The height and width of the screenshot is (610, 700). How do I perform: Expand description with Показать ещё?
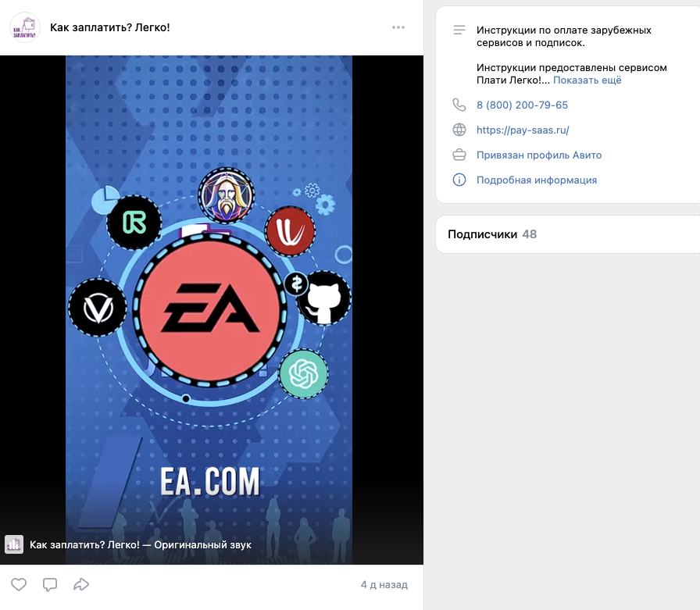587,80
